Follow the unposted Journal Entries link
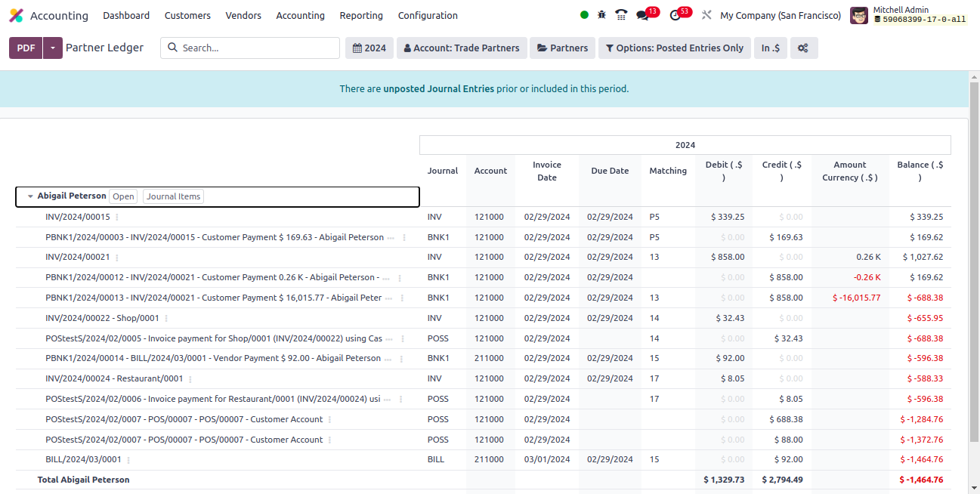Screen dimensions: 980x494 (439, 88)
